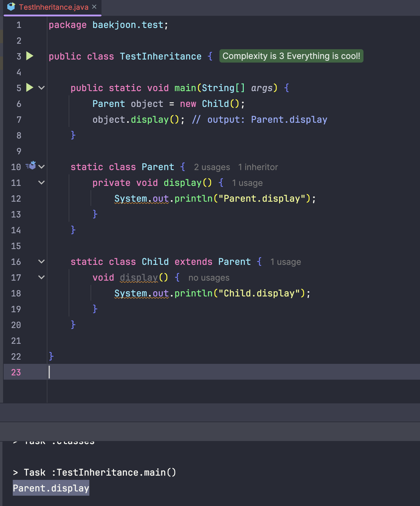Screen dimensions: 420x506
Task: Click line number 9 in the gutter
Action: pos(19,151)
